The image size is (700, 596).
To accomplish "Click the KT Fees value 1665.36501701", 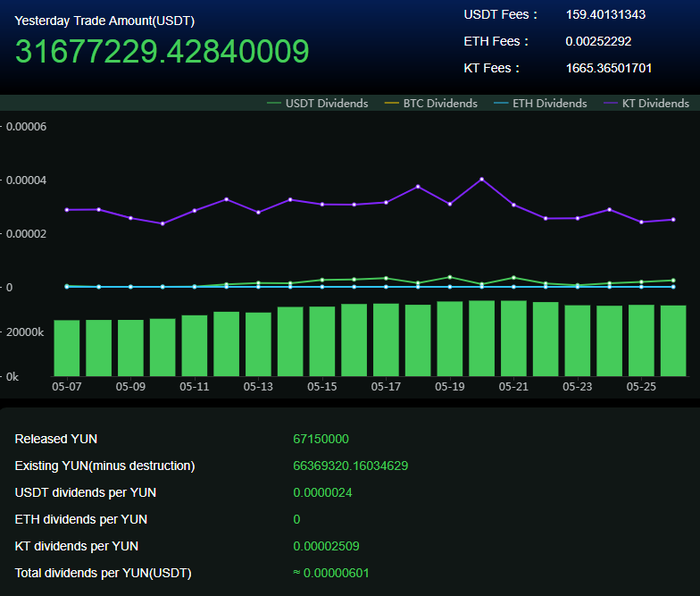I will click(x=609, y=68).
